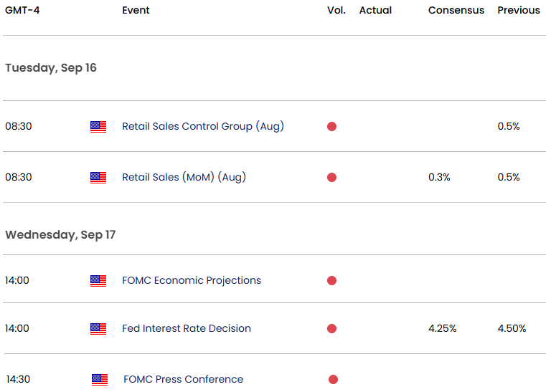
Task: Open Retail Sales (MoM) (Aug) event
Action: pyautogui.click(x=184, y=177)
